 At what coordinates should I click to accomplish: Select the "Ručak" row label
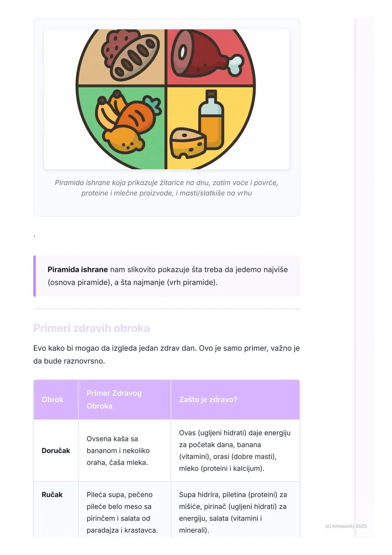52,494
